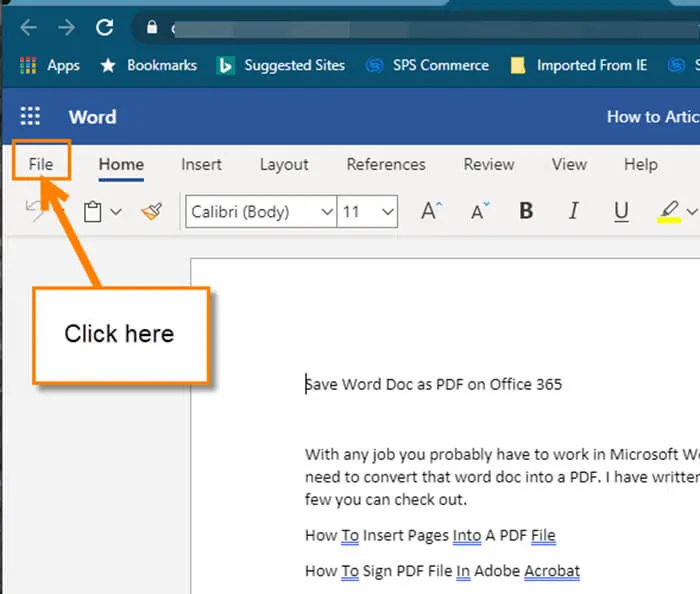Open the Layout tab

284,165
